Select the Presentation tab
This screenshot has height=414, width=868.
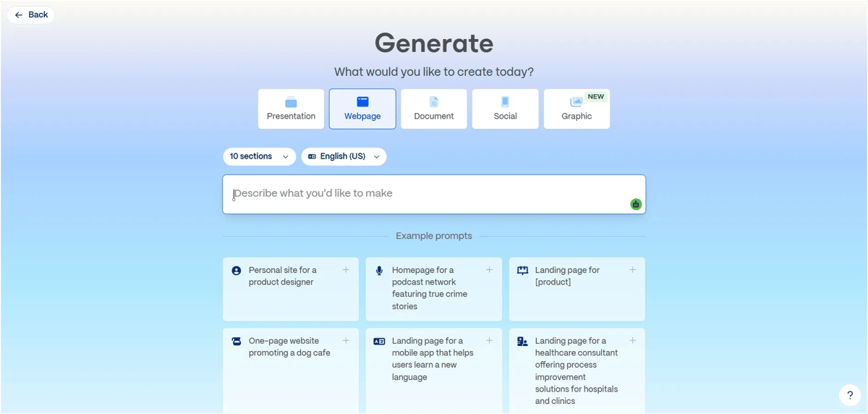point(291,109)
